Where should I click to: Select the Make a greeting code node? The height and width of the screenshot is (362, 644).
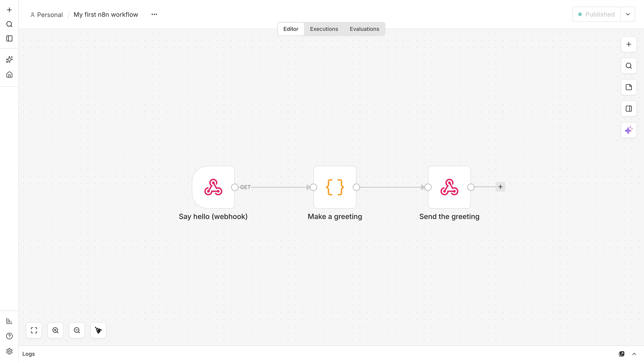pyautogui.click(x=335, y=187)
